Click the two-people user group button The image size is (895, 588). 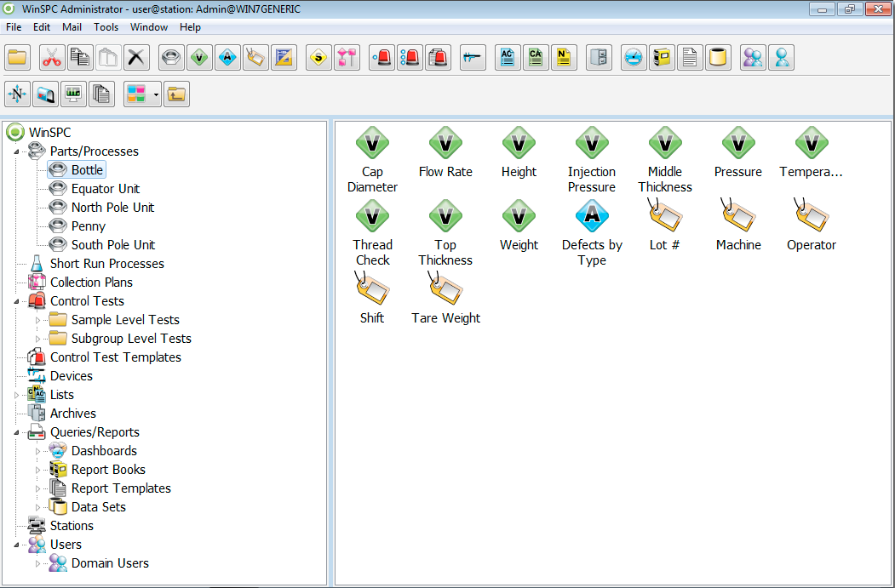753,58
